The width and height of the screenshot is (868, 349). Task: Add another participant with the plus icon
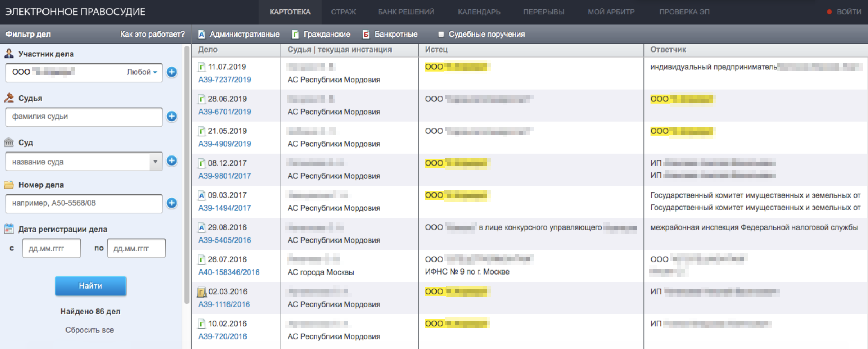(172, 72)
